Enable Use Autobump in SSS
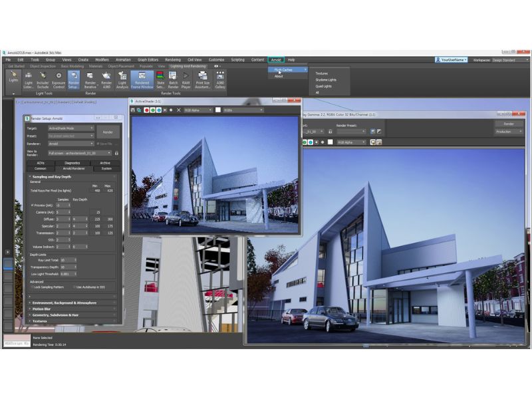 click(x=76, y=287)
